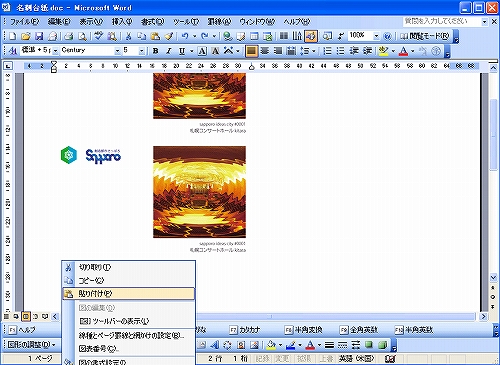Apply the red font color
This screenshot has height=365, width=500.
pyautogui.click(x=403, y=51)
